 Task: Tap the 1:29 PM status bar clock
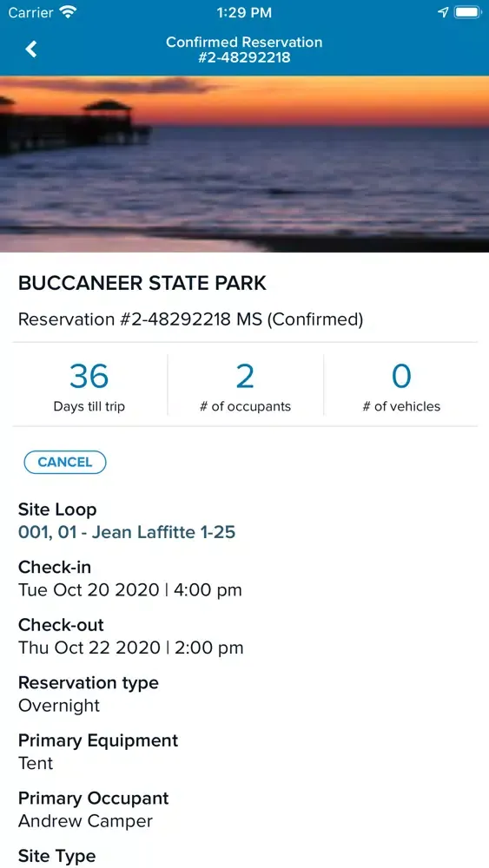coord(244,12)
